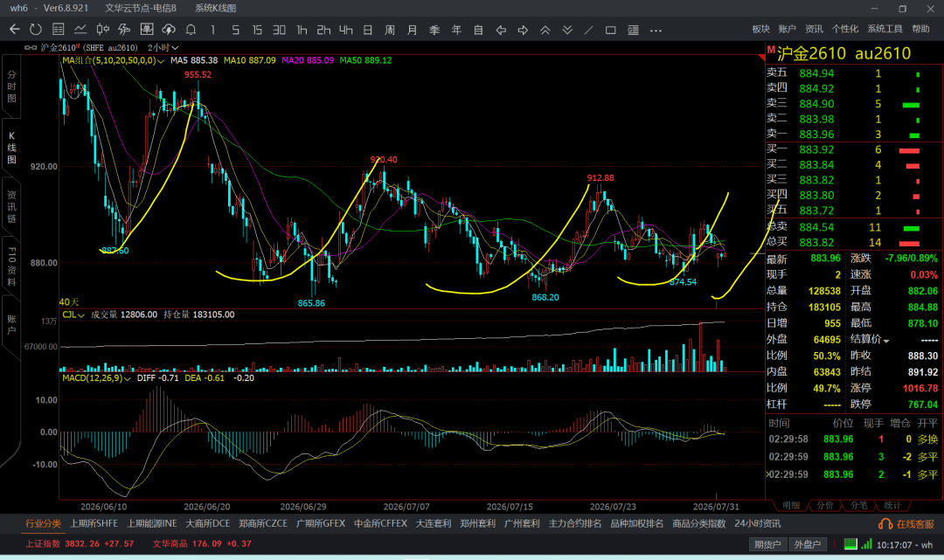
Task: Open the quote list table icon
Action: 59,30
